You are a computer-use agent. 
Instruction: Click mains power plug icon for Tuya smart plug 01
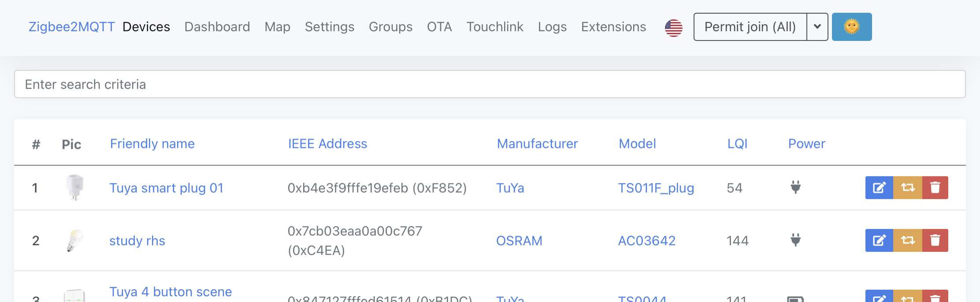(x=795, y=187)
